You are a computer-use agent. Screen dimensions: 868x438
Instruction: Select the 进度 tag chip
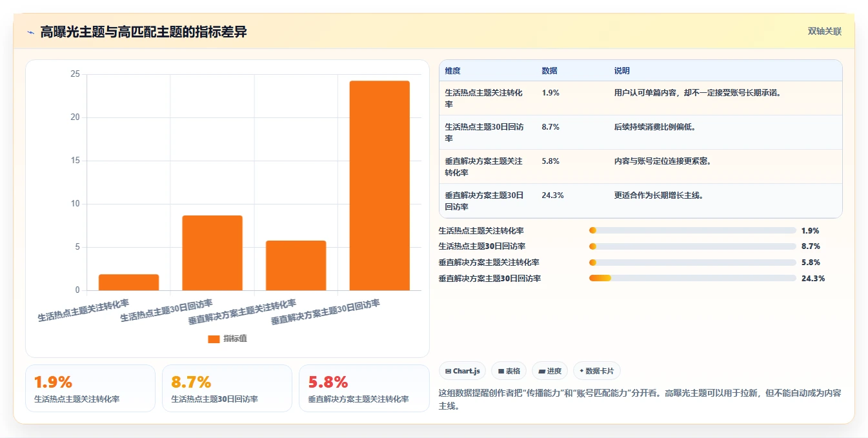tap(550, 371)
